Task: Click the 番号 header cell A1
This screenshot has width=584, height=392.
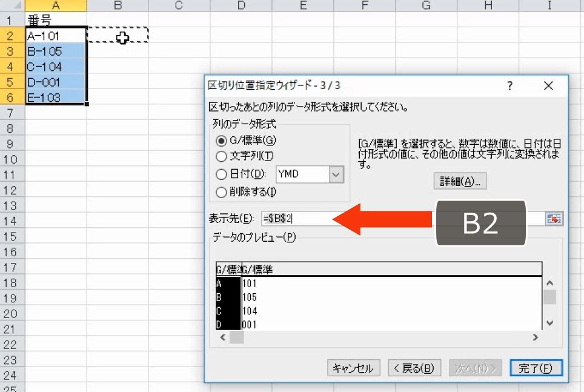Action: [55, 19]
